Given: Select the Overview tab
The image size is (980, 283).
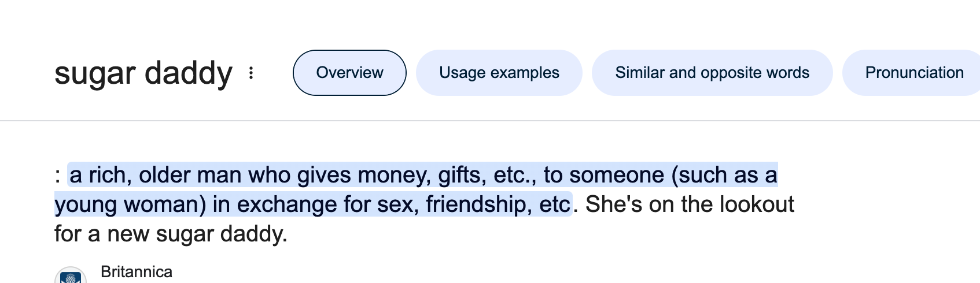Looking at the screenshot, I should 349,73.
